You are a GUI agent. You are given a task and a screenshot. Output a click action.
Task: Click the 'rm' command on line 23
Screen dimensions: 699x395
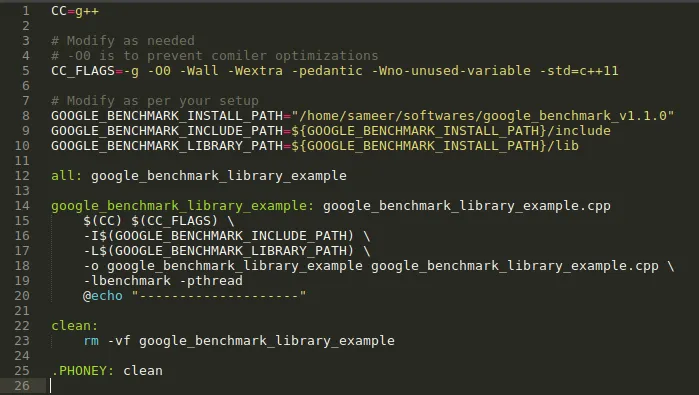click(91, 341)
